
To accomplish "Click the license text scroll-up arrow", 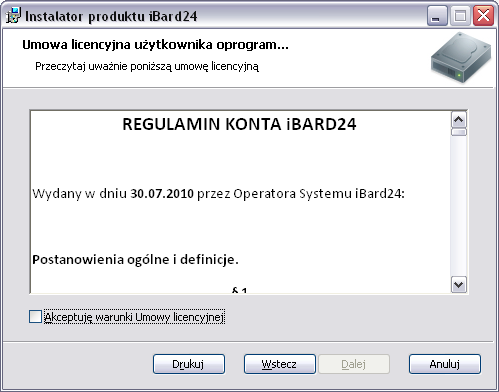I will coord(459,120).
